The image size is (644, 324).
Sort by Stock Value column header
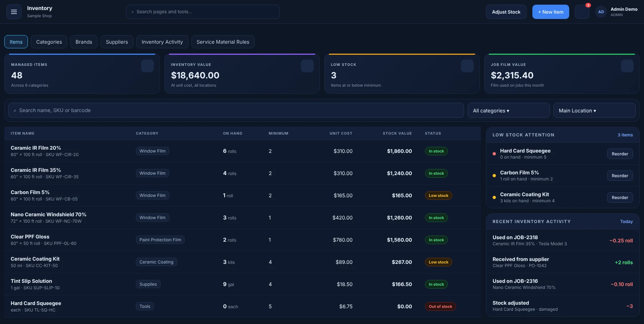(397, 133)
